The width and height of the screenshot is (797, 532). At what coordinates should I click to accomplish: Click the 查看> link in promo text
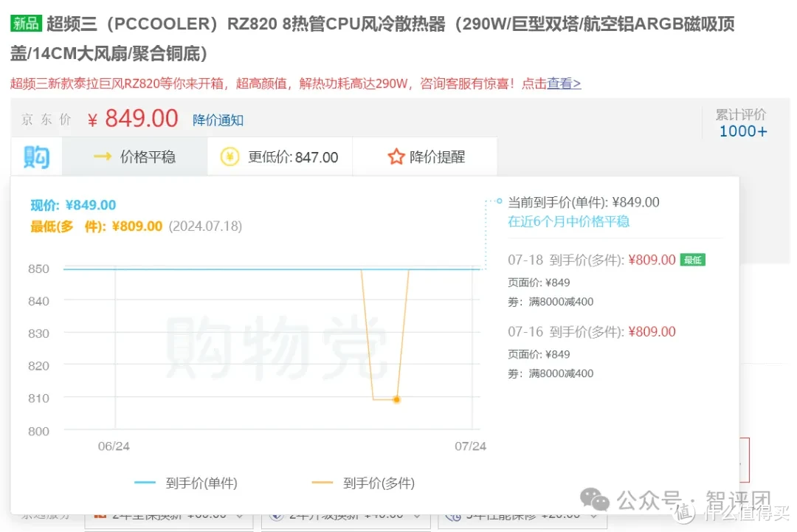coord(564,83)
